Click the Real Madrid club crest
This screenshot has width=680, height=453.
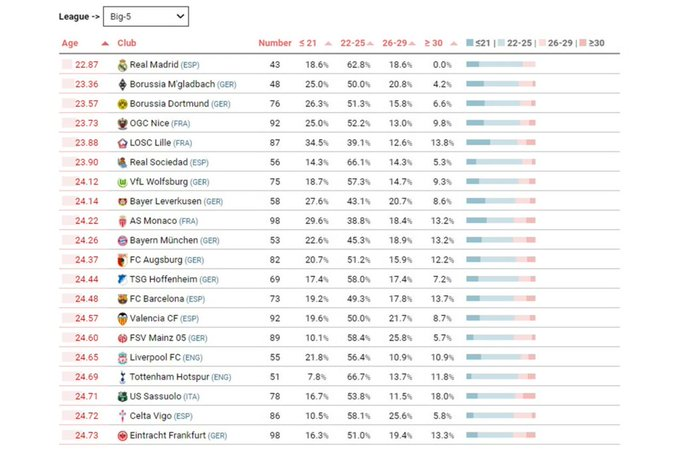click(x=122, y=65)
